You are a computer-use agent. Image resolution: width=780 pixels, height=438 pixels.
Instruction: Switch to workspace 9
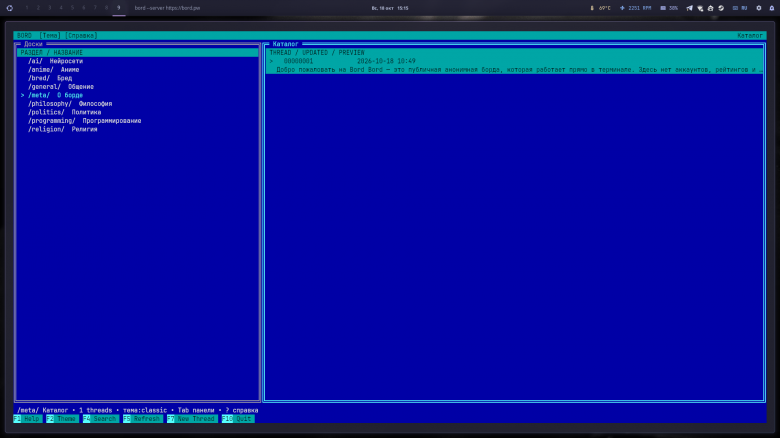pos(118,8)
